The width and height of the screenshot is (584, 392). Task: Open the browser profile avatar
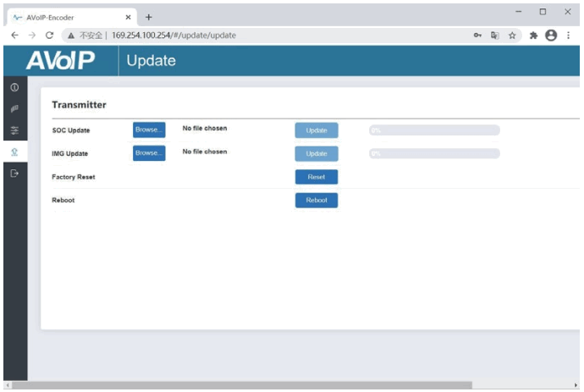tap(551, 36)
